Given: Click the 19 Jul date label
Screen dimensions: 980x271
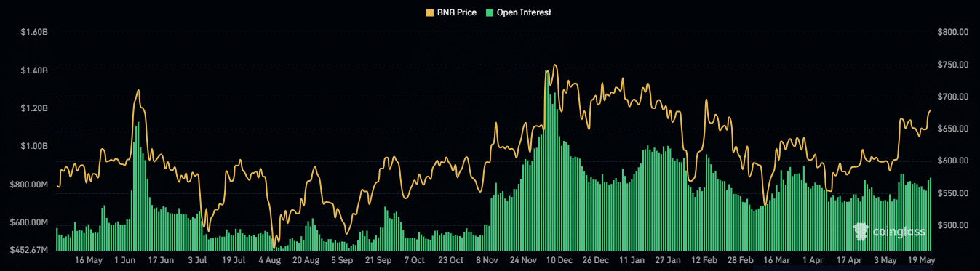Looking at the screenshot, I should (234, 259).
